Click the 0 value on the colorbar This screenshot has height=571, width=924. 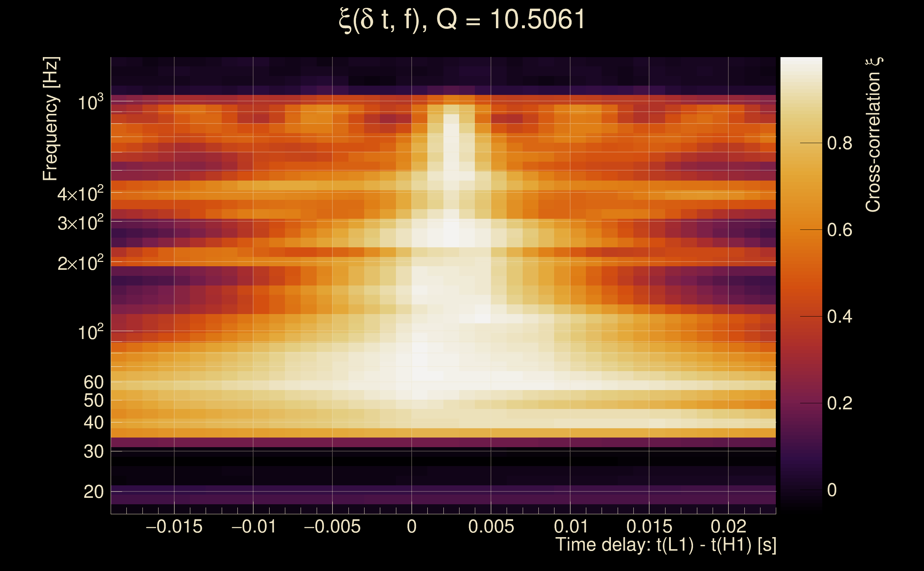point(832,490)
